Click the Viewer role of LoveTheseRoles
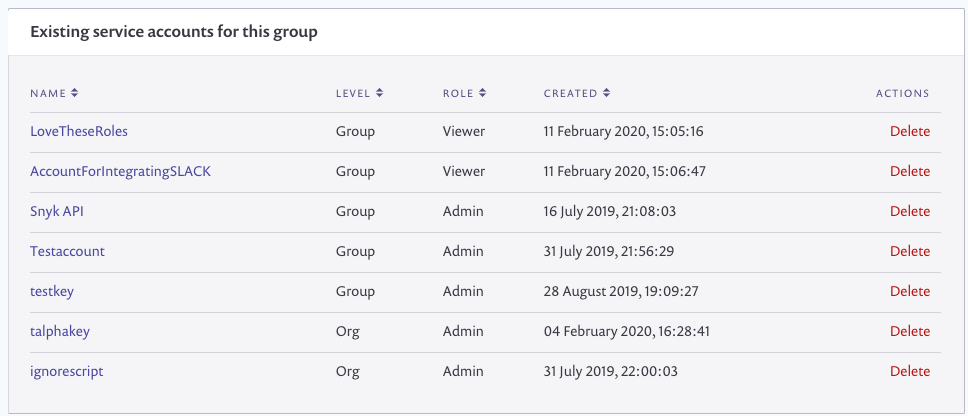The height and width of the screenshot is (416, 968). tap(464, 131)
